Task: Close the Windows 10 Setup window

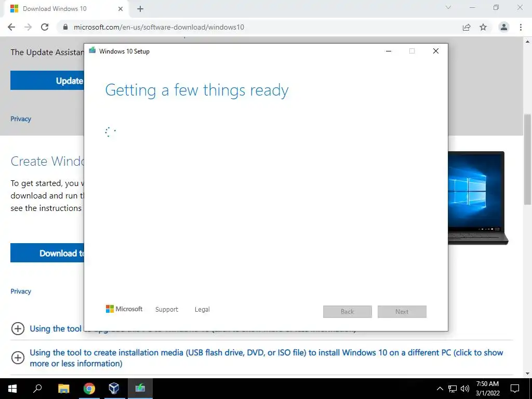Action: pos(436,51)
